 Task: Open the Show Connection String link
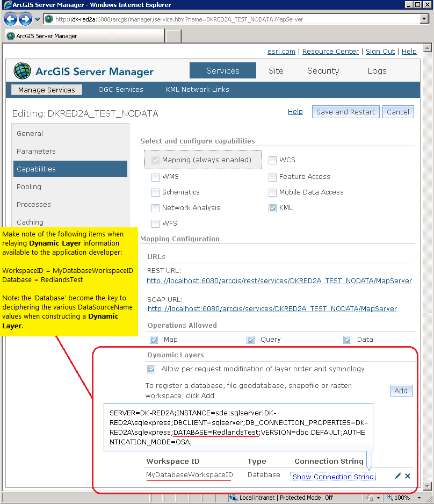(x=332, y=476)
